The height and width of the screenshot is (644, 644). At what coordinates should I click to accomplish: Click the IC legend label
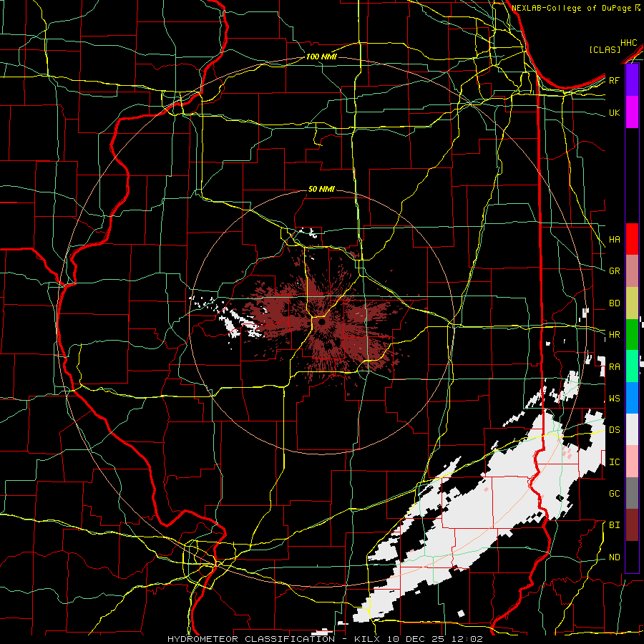(614, 462)
